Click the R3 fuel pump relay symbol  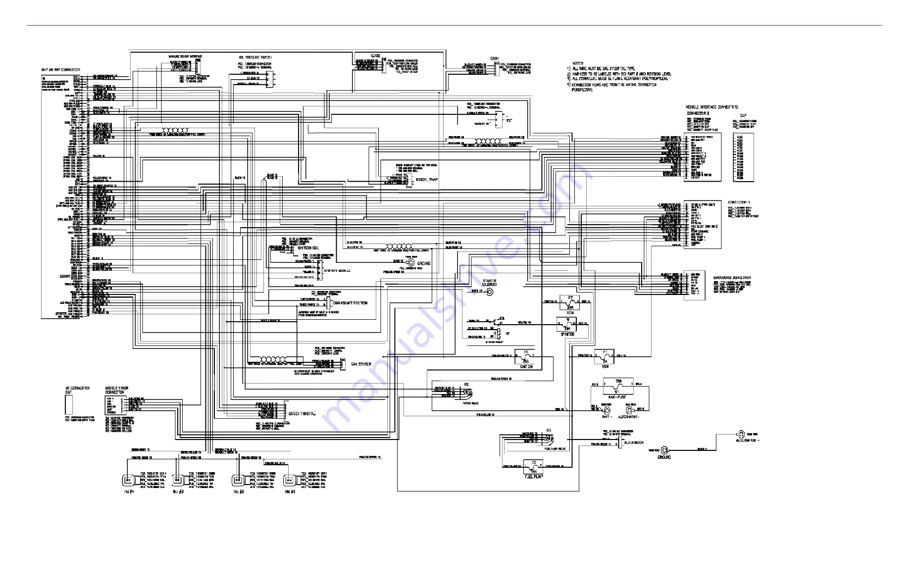tap(548, 439)
